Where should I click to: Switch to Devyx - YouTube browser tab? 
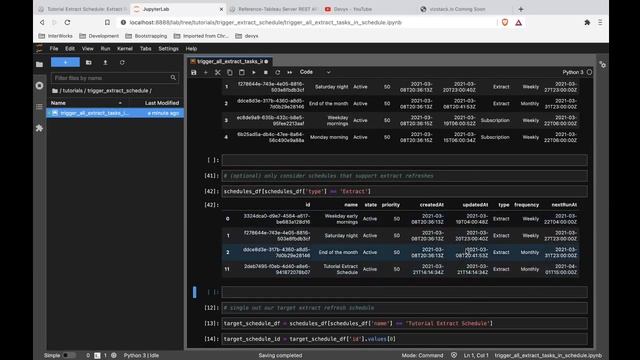click(352, 9)
